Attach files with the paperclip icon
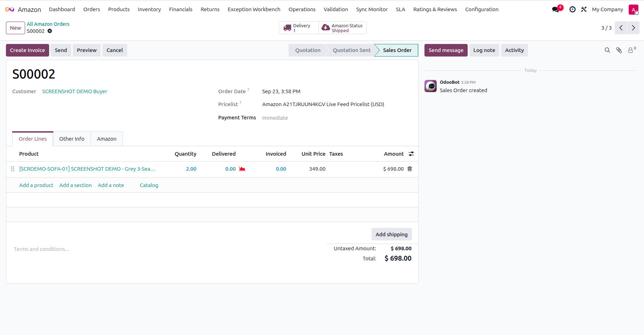Viewport: 644px width, 335px height. click(x=619, y=50)
